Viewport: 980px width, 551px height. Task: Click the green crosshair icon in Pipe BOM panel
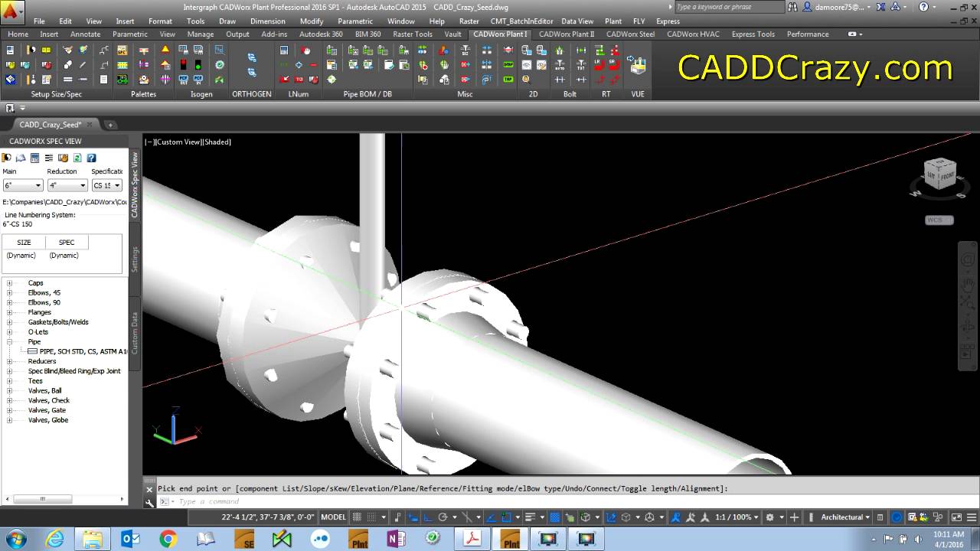point(332,79)
